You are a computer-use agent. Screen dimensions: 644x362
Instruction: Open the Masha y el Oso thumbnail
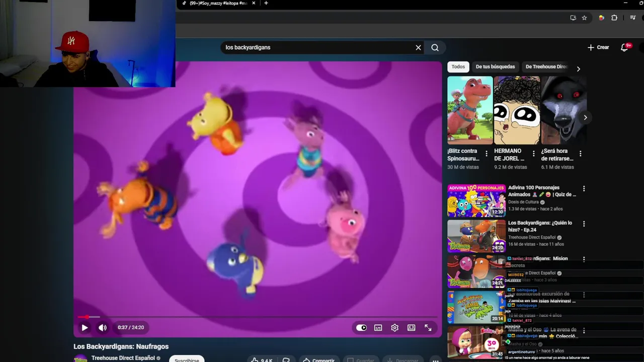[x=476, y=343]
